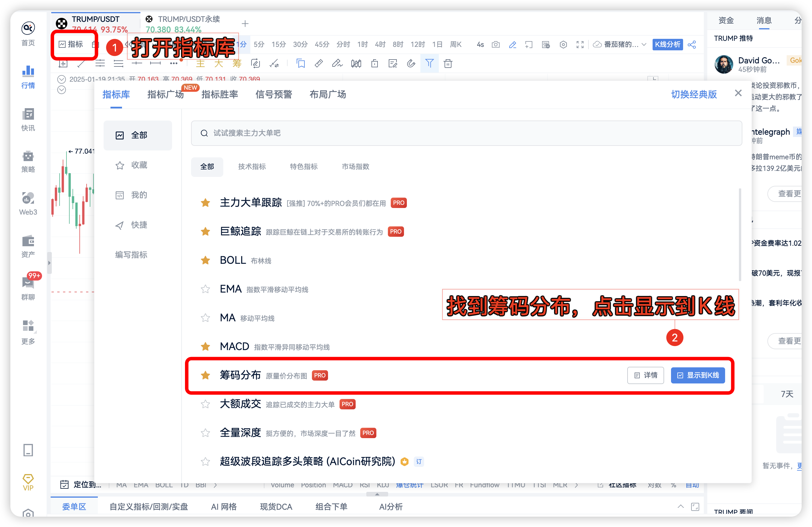Expand the left panel side arrow handle

(x=49, y=263)
